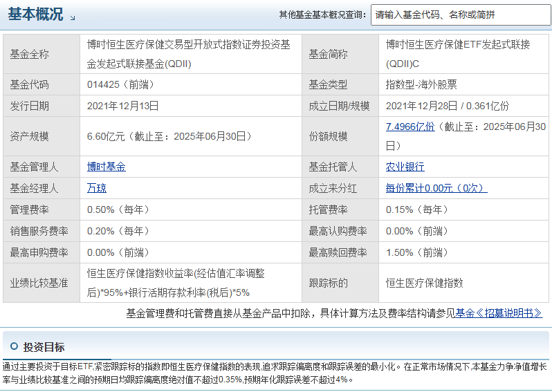The height and width of the screenshot is (392, 552).
Task: Click the 基金简称 row label
Action: (328, 54)
